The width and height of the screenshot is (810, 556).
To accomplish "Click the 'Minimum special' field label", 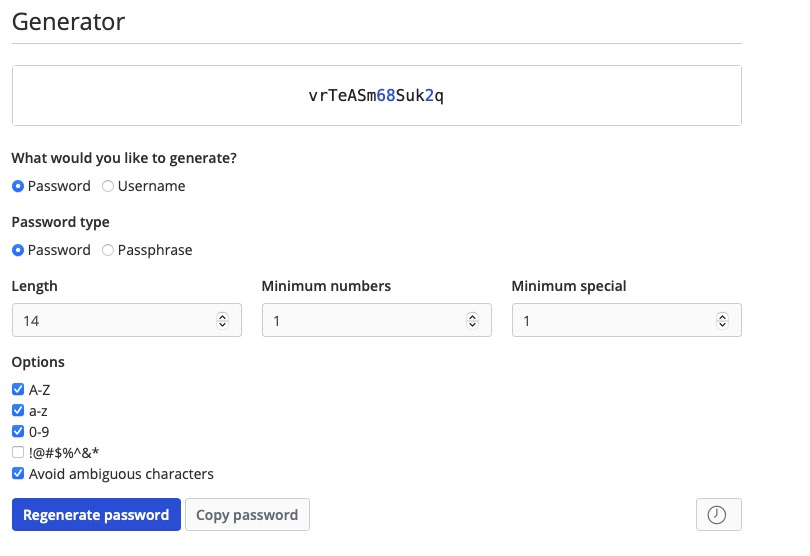I will click(569, 286).
